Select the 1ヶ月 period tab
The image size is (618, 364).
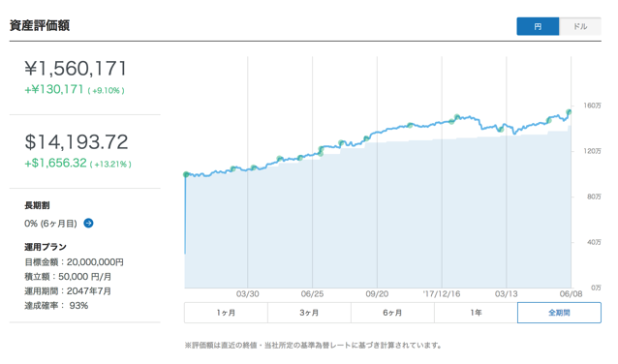point(226,313)
